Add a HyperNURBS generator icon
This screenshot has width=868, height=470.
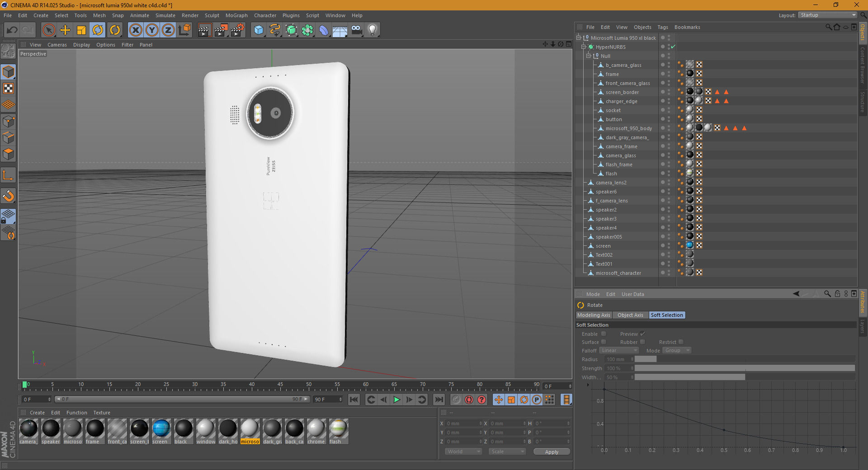click(291, 30)
